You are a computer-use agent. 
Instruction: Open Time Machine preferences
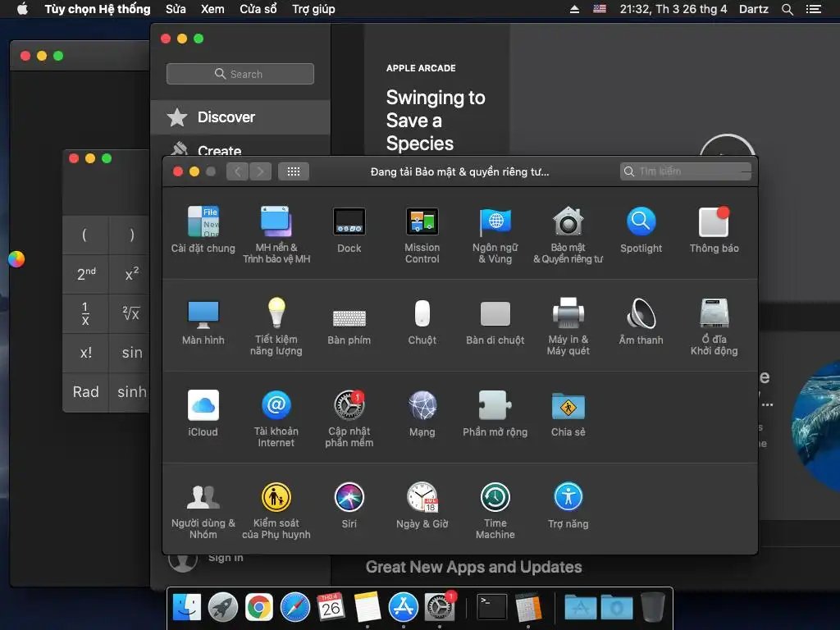495,510
